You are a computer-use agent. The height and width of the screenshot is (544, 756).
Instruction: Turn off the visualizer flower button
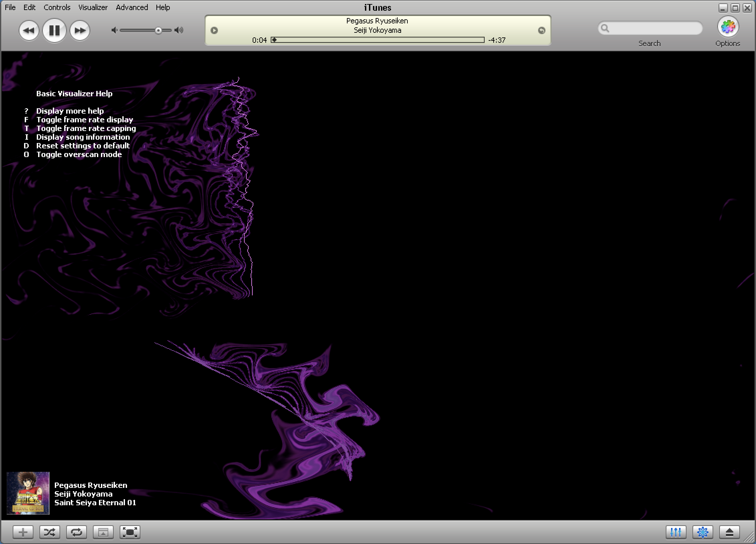click(703, 532)
